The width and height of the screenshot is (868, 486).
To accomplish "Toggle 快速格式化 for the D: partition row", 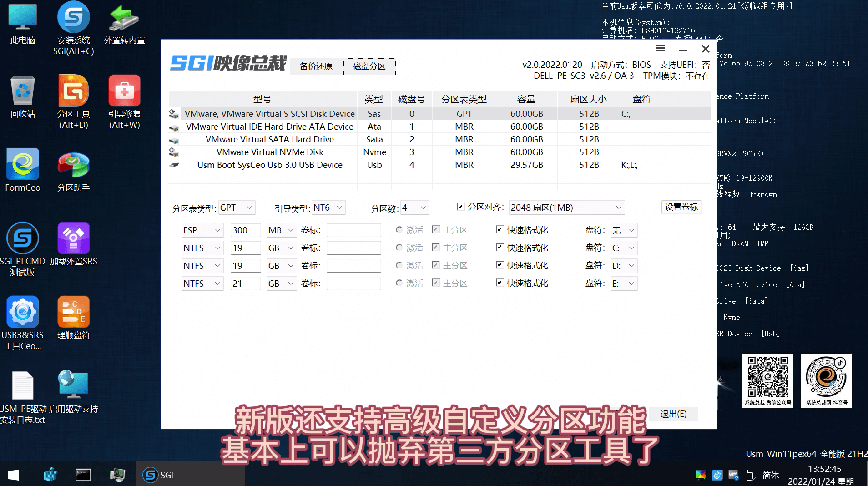I will click(x=500, y=265).
